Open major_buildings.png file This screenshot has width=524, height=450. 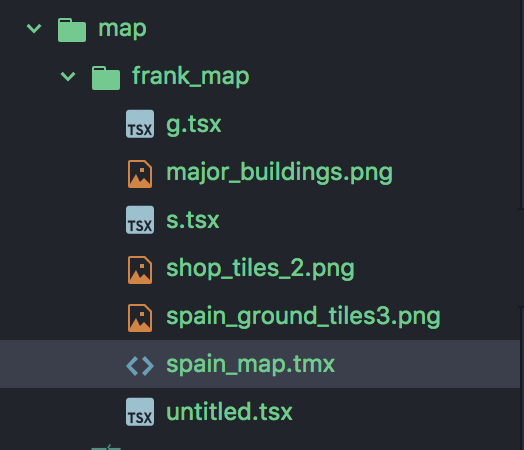point(279,173)
